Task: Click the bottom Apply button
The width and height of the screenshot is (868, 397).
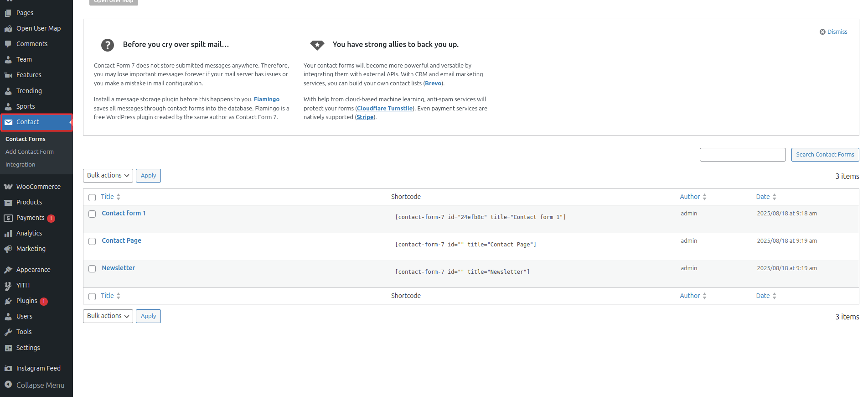Action: click(148, 316)
